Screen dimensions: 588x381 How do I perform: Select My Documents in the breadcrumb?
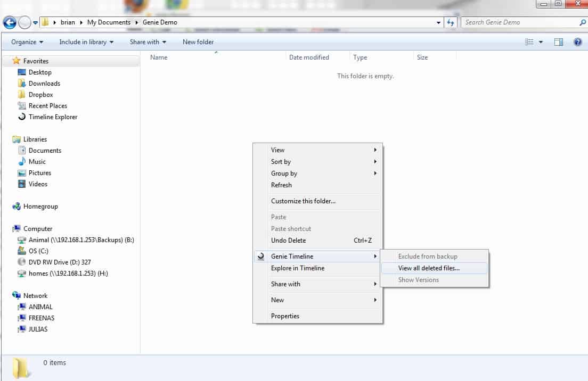(109, 22)
